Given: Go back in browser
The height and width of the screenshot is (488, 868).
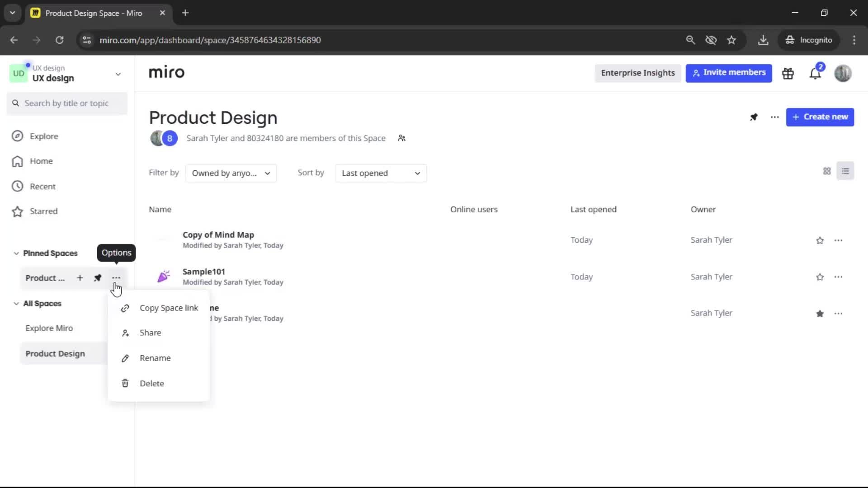Looking at the screenshot, I should pyautogui.click(x=14, y=40).
